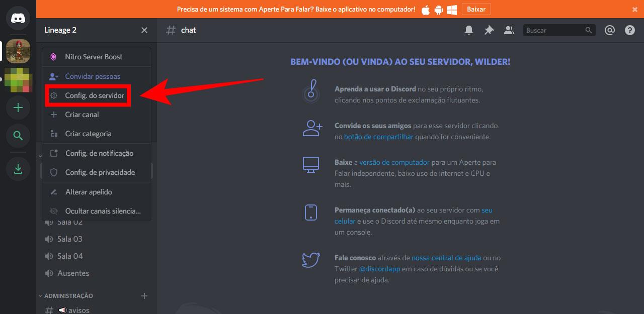Image resolution: width=644 pixels, height=314 pixels.
Task: Click inside the Buscar search field
Action: tap(553, 30)
